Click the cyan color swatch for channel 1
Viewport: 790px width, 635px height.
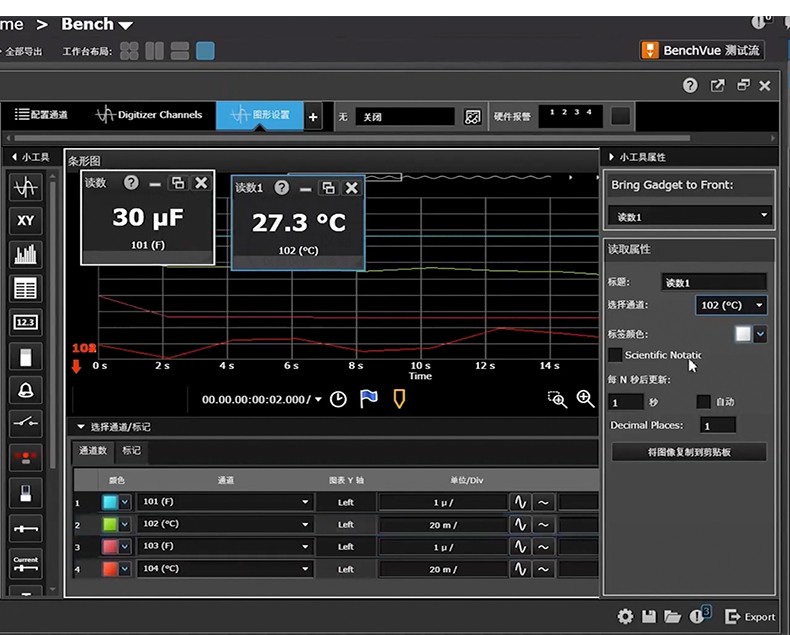(110, 502)
